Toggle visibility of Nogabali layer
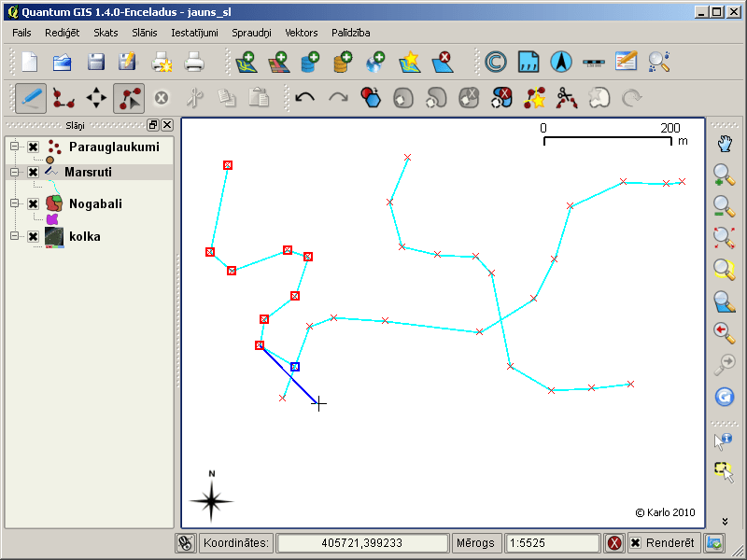The height and width of the screenshot is (560, 747). pos(33,203)
